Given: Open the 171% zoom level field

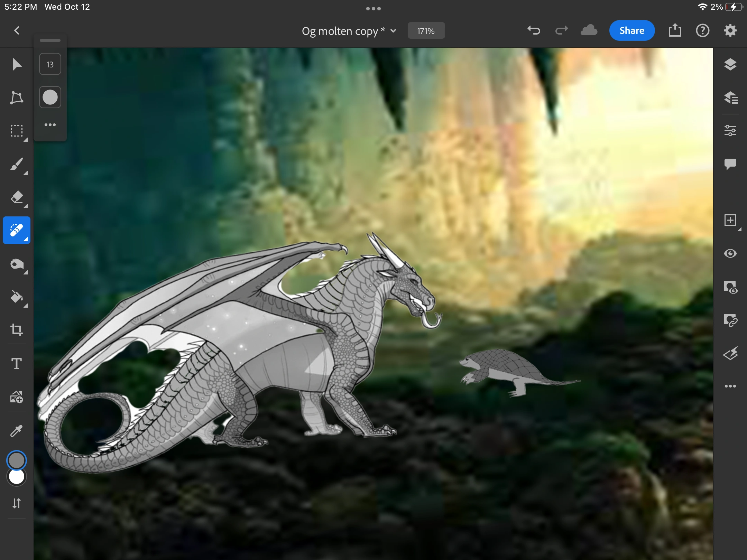Looking at the screenshot, I should (x=426, y=31).
